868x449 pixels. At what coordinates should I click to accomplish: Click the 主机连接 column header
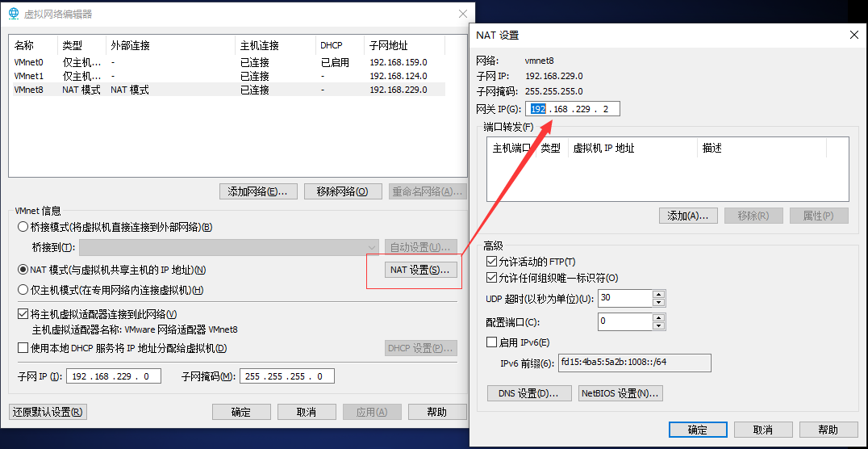[276, 45]
